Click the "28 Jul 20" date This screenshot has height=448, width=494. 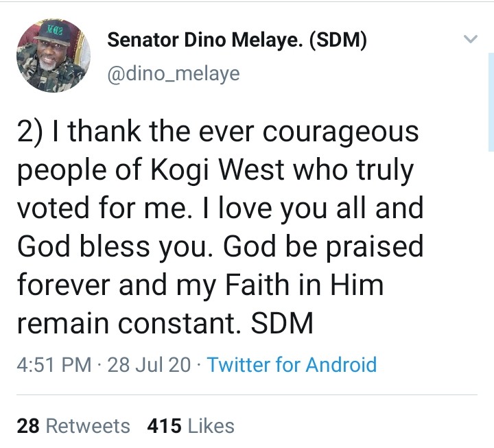149,364
